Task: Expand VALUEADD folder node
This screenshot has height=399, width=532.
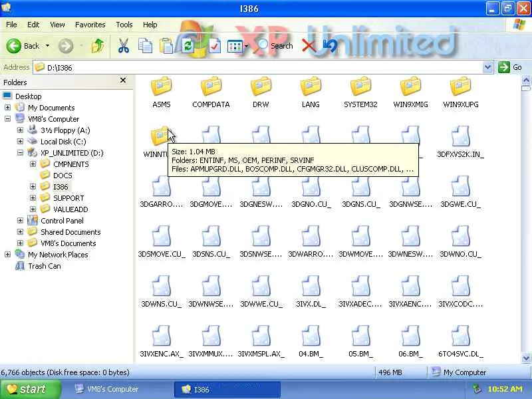Action: click(x=33, y=209)
